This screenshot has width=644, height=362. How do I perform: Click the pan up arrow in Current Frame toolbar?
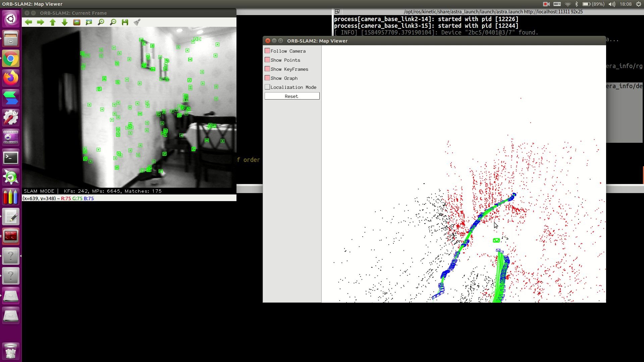(x=53, y=22)
